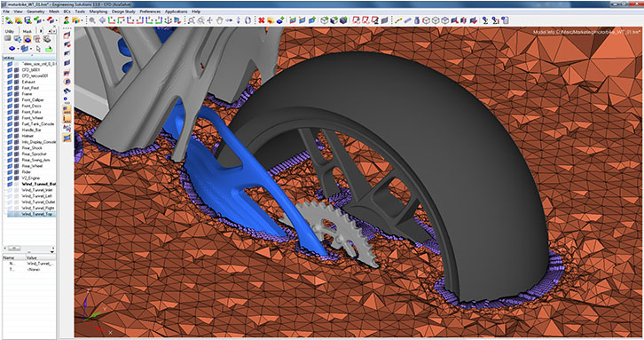Screen dimensions: 644x340
Task: Select the Wind_Tunnel_Top row in the browser
Action: (30, 214)
